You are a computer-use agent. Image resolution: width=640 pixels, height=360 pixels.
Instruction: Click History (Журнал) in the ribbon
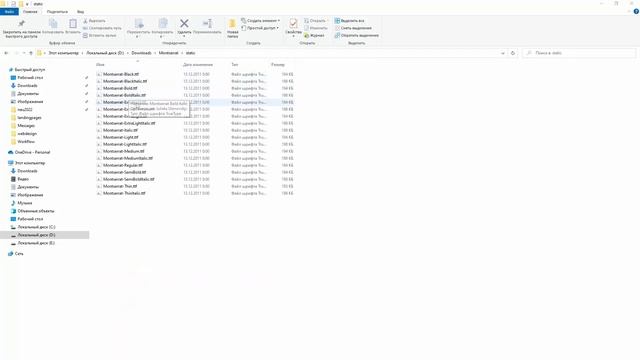[x=314, y=36]
